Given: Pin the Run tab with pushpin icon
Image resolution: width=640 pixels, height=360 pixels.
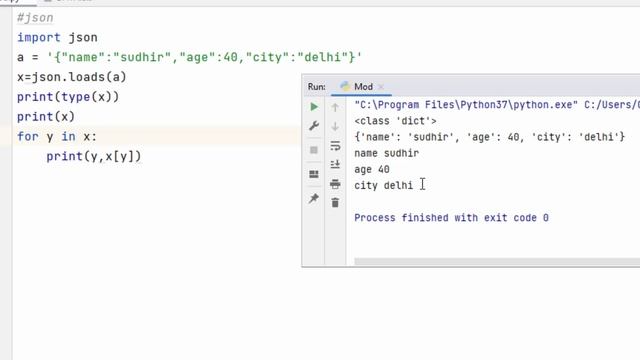Looking at the screenshot, I should point(314,199).
